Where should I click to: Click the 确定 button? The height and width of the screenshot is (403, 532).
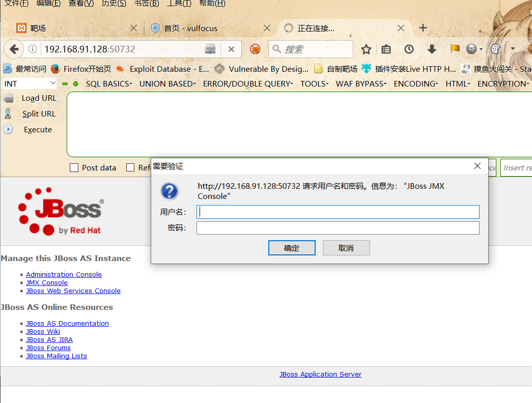coord(292,248)
